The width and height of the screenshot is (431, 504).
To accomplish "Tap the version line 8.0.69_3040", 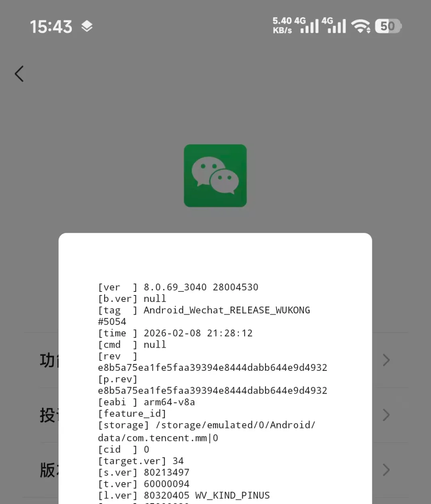I will point(178,287).
